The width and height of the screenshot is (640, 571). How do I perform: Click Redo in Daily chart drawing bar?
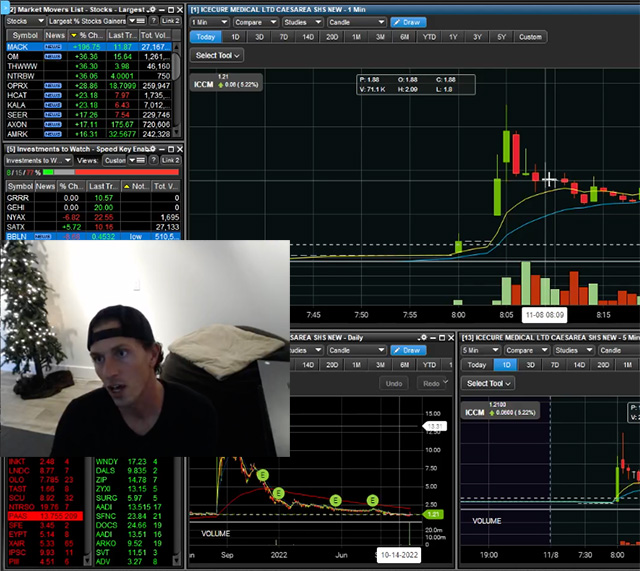click(431, 384)
